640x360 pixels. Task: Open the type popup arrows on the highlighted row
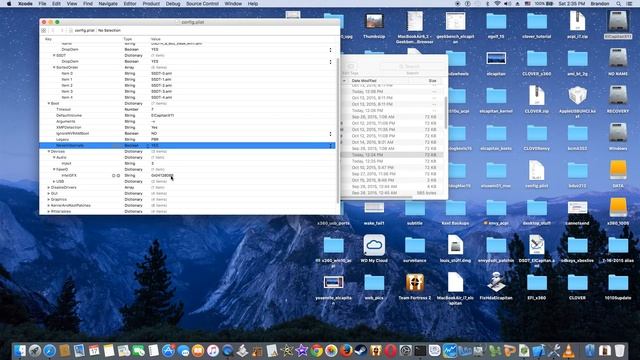[x=148, y=145]
